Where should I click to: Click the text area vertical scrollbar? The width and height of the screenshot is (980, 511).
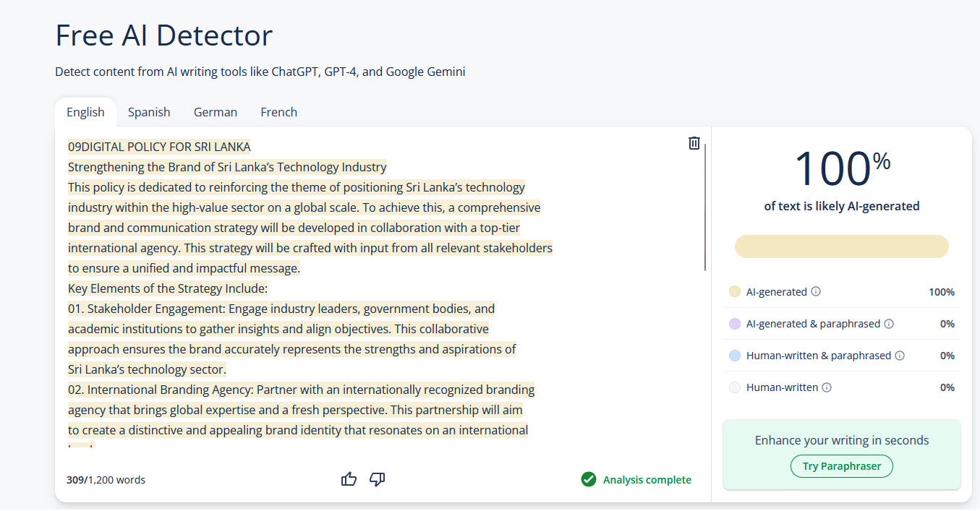coord(705,207)
